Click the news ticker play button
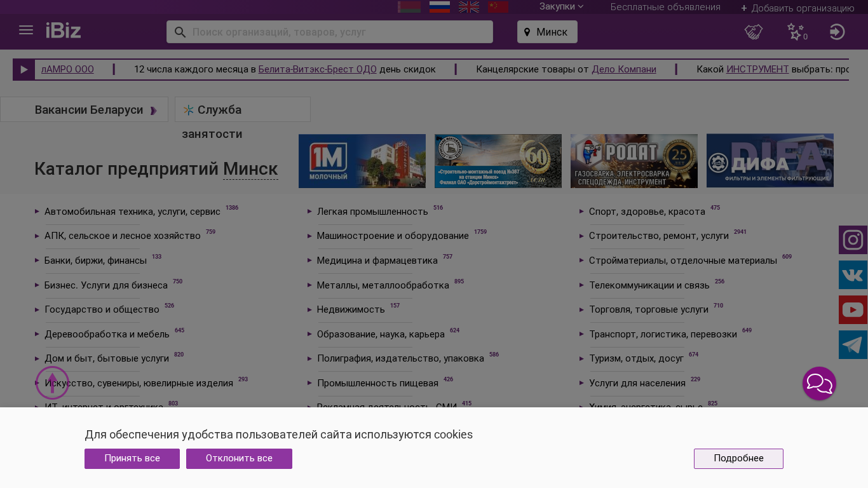Screen dimensions: 868x488 (x=24, y=69)
